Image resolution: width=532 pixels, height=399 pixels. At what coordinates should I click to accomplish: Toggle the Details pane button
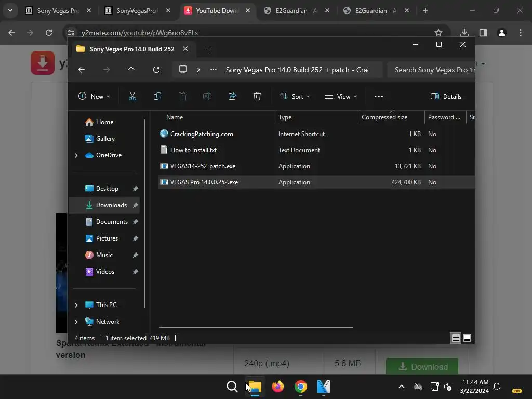pyautogui.click(x=446, y=96)
